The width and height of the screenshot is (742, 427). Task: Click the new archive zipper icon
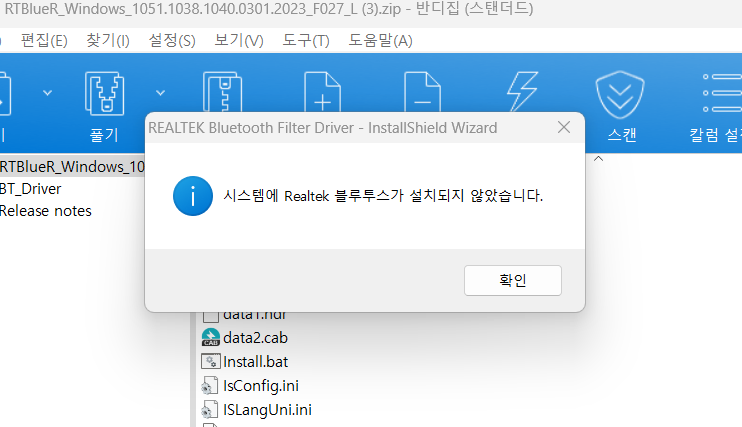pos(222,92)
